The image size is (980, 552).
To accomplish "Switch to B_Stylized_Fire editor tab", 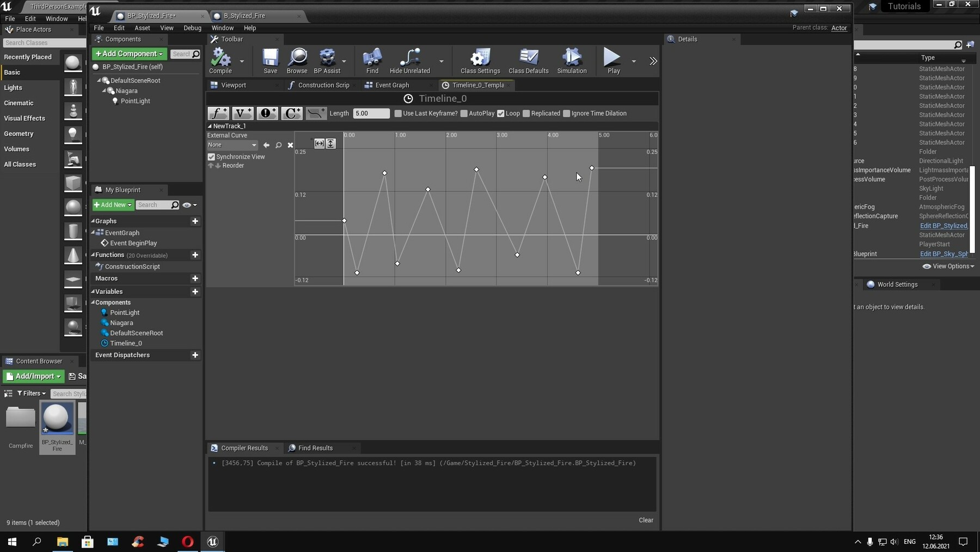I will (x=244, y=16).
